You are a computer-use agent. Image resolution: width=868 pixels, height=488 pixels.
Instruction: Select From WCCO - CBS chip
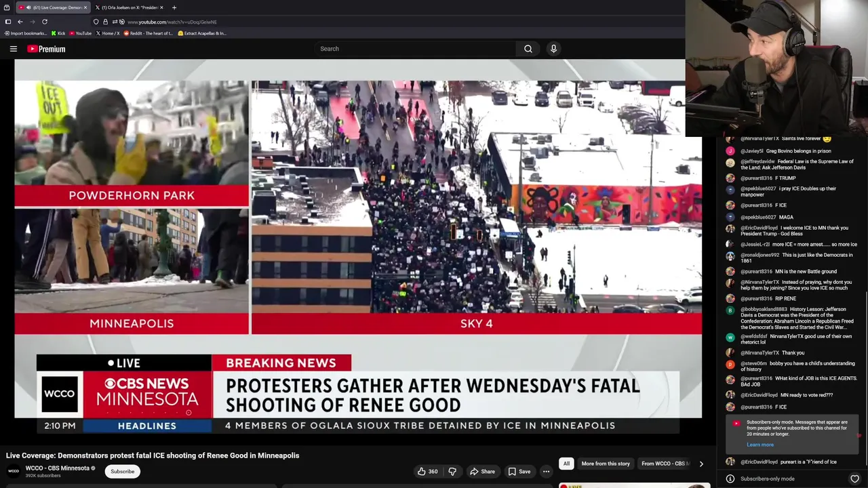665,464
